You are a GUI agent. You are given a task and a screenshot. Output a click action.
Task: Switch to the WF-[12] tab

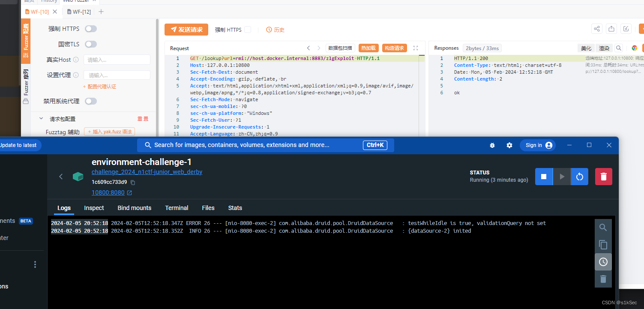click(x=79, y=12)
